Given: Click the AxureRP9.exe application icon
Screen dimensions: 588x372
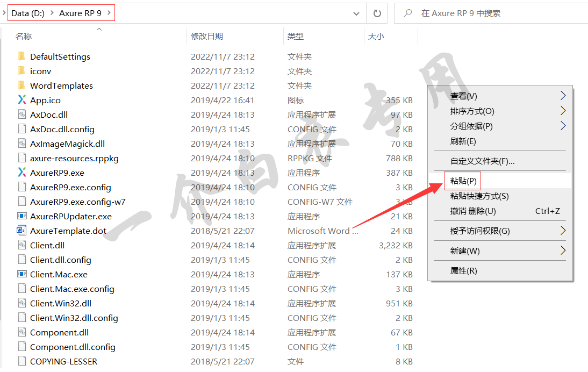Looking at the screenshot, I should coord(21,173).
